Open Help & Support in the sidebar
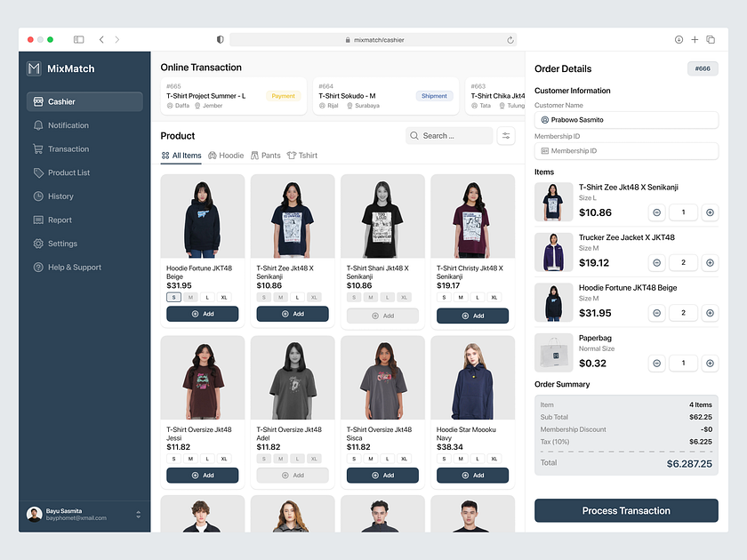The image size is (747, 560). click(x=84, y=268)
